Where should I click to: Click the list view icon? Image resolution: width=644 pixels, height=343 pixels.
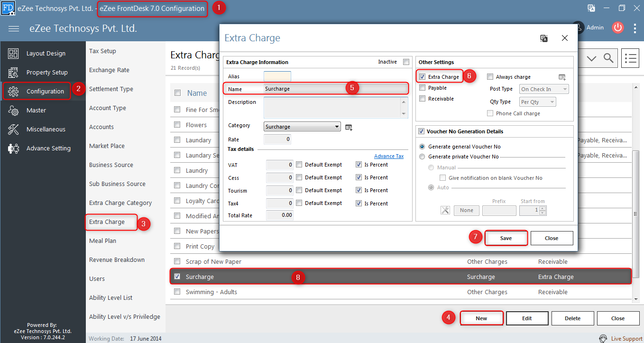click(x=630, y=58)
